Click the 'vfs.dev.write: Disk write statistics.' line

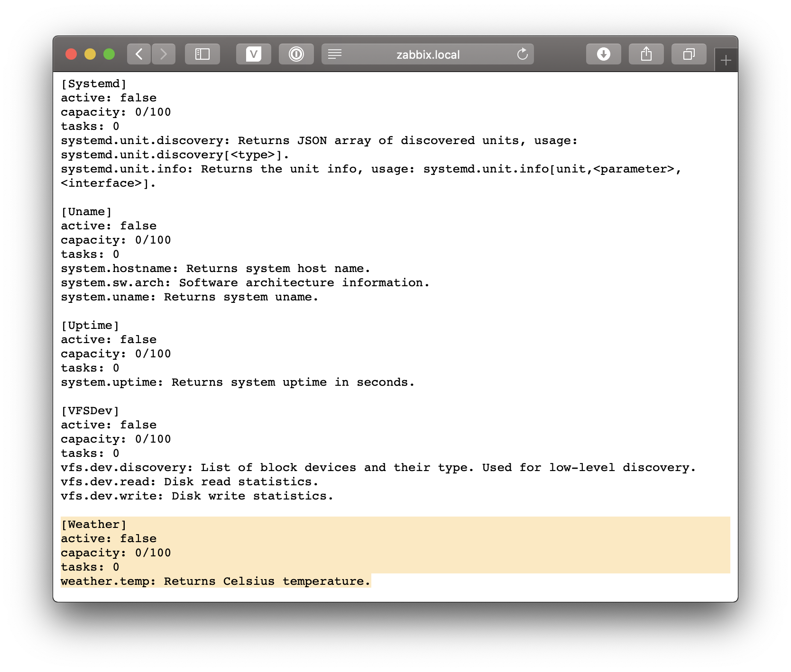197,496
